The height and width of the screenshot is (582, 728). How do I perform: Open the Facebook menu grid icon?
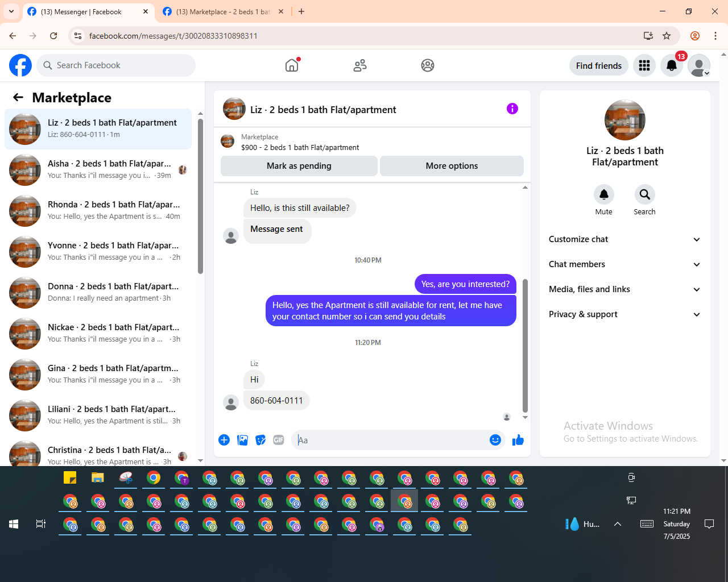(644, 65)
